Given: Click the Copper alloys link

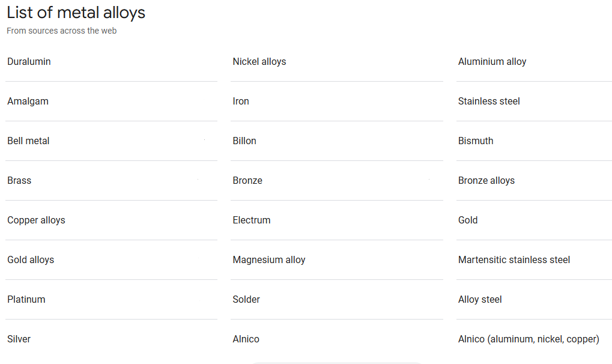Looking at the screenshot, I should 36,220.
